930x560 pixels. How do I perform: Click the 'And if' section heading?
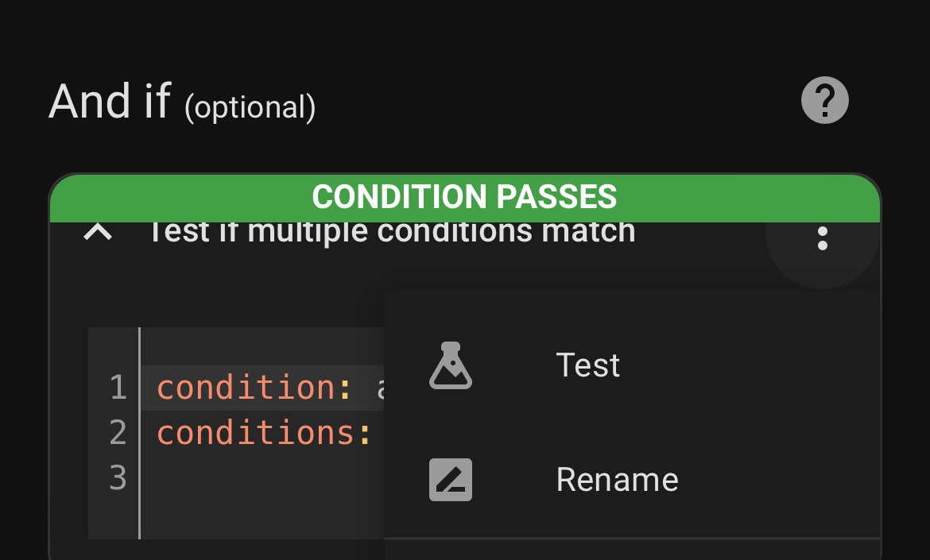[x=110, y=101]
